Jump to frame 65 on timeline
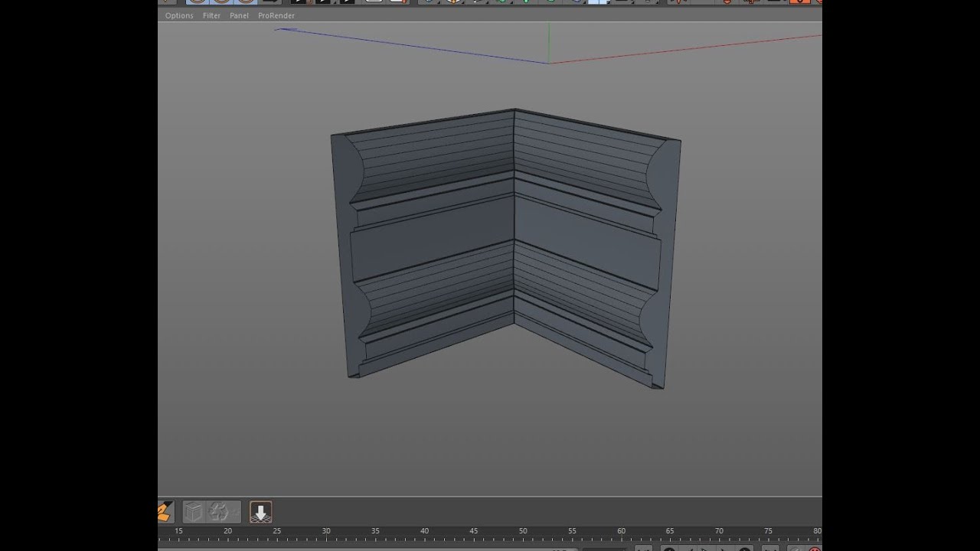This screenshot has width=980, height=551. [670, 531]
